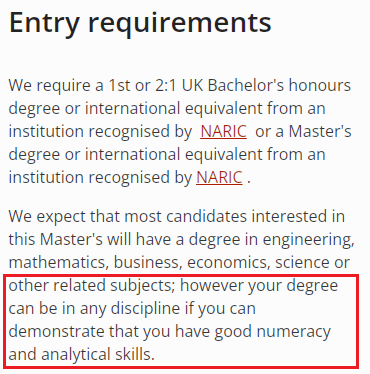Click the word "Bachelor's" in first paragraph

click(246, 85)
